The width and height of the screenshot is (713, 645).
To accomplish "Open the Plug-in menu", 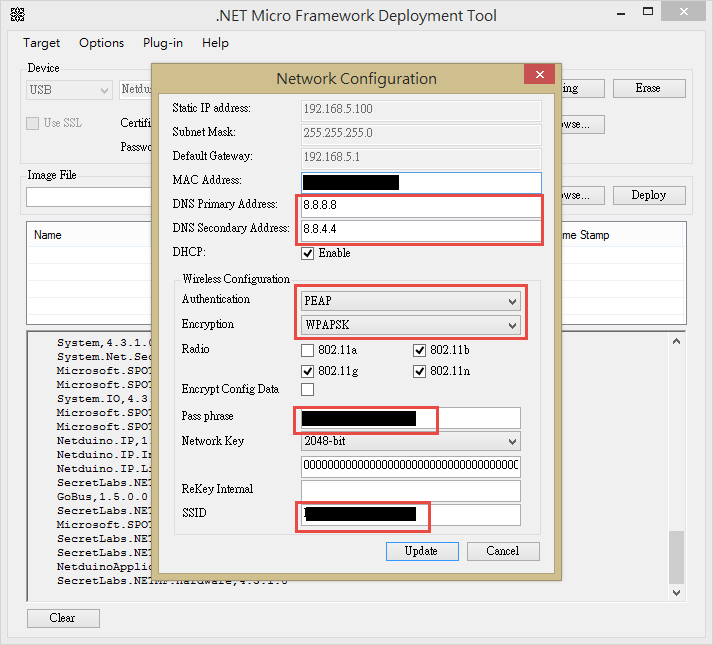I will (x=163, y=43).
